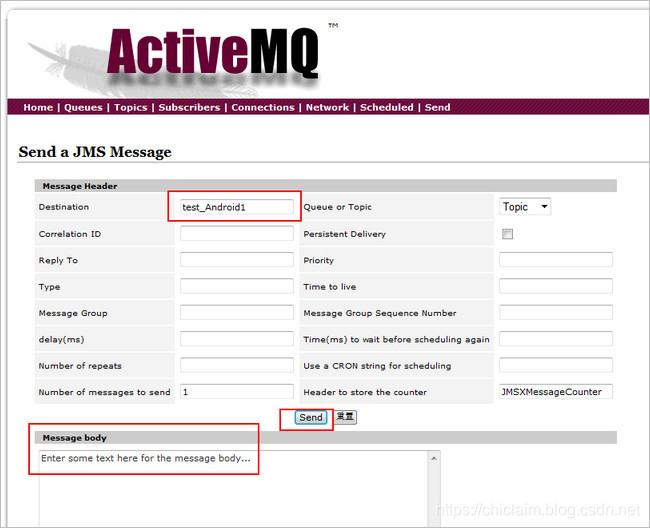Toggle the Persistent Delivery checkbox
This screenshot has width=650, height=528.
pos(507,234)
